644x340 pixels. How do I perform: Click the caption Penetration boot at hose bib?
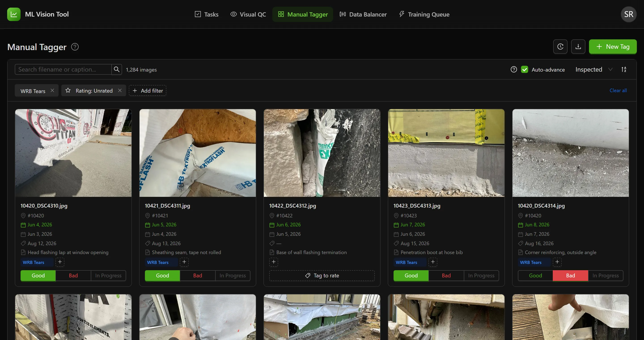(x=432, y=253)
